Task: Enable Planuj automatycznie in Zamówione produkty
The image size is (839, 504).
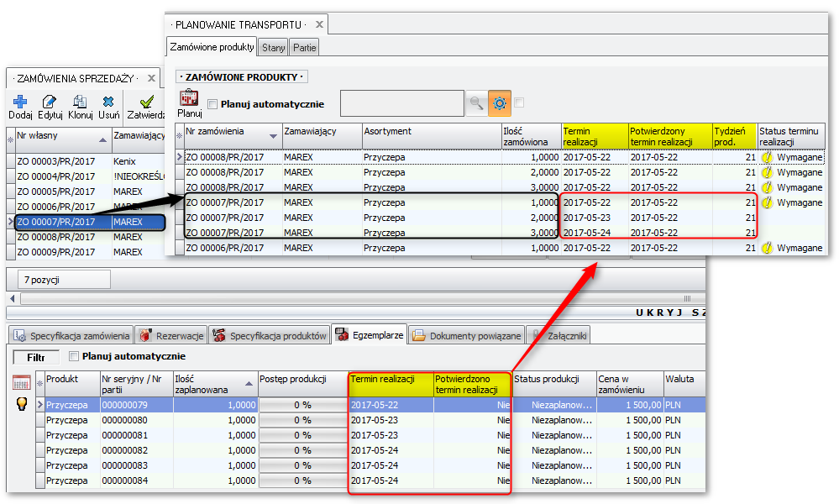Action: tap(212, 104)
